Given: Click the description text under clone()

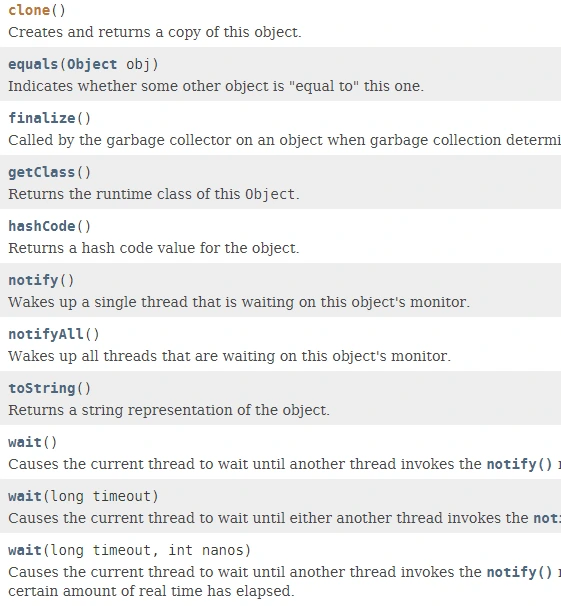Looking at the screenshot, I should 155,32.
